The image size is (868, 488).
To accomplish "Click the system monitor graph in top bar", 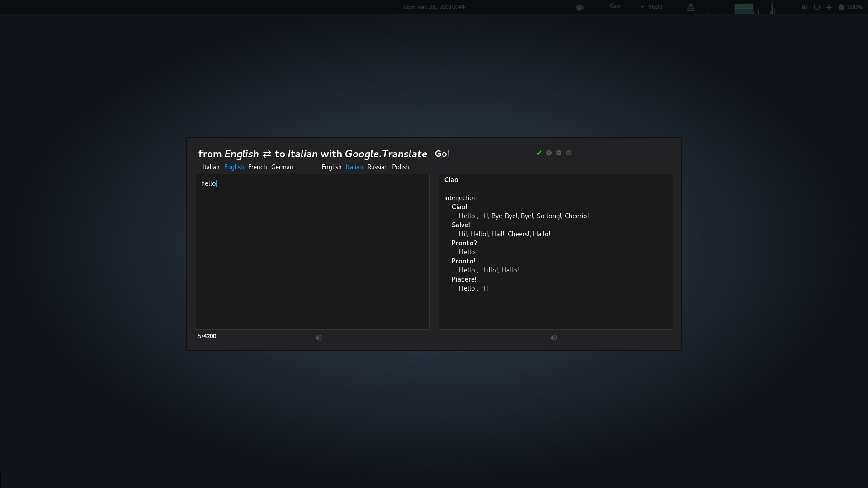I will (x=741, y=8).
